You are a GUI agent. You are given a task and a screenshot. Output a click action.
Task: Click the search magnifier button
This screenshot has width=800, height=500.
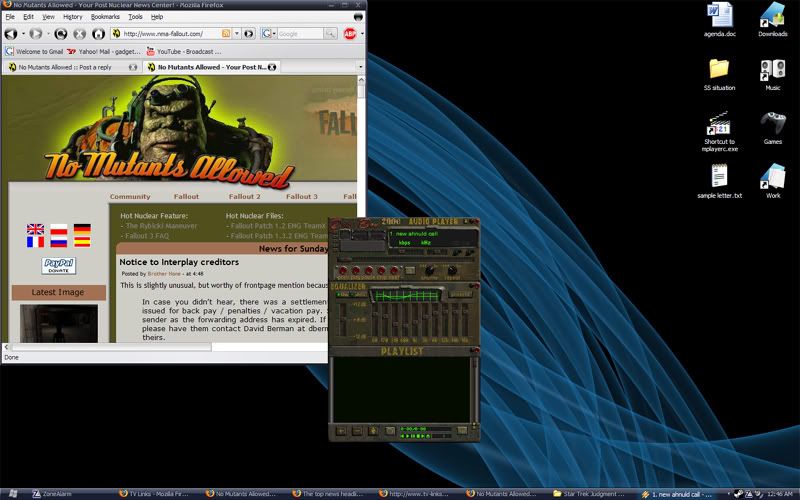point(330,34)
